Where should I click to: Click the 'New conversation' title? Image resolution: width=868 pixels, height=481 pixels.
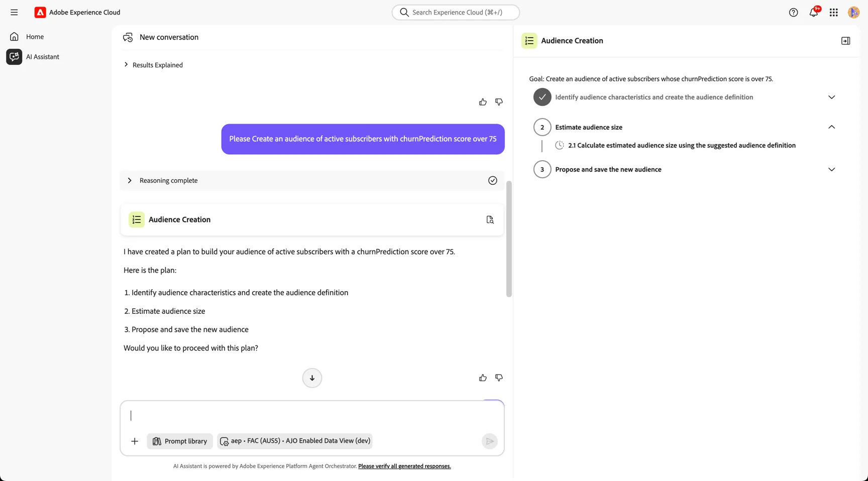(169, 37)
